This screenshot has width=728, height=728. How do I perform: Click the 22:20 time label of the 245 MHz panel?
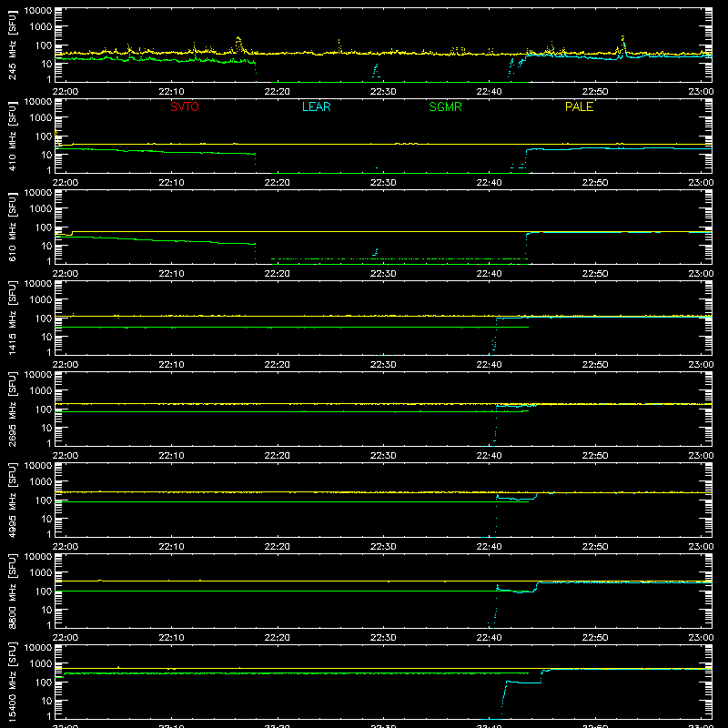click(x=278, y=92)
